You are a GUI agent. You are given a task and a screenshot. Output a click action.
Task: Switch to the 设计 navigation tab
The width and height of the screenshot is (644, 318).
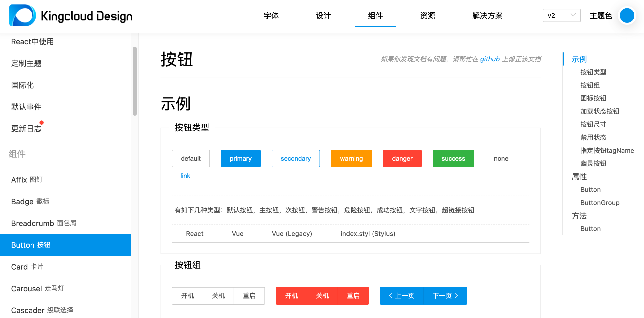tap(323, 16)
